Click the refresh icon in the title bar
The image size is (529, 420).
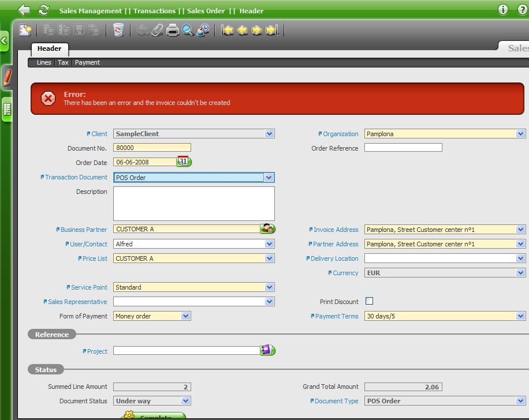tap(43, 10)
